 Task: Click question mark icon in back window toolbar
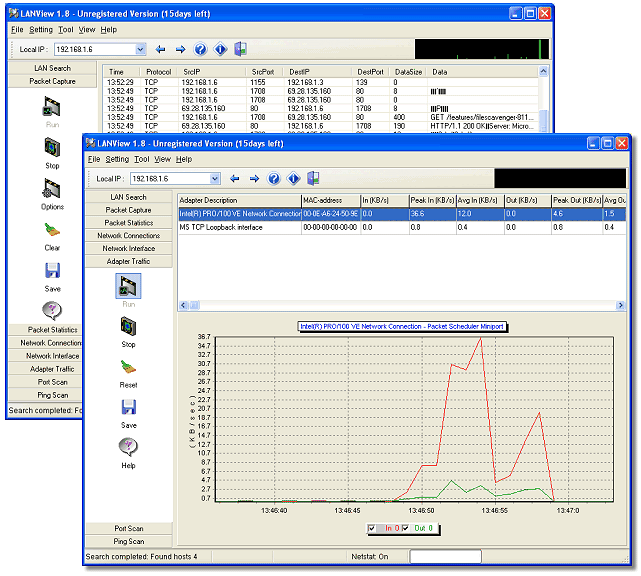[200, 49]
